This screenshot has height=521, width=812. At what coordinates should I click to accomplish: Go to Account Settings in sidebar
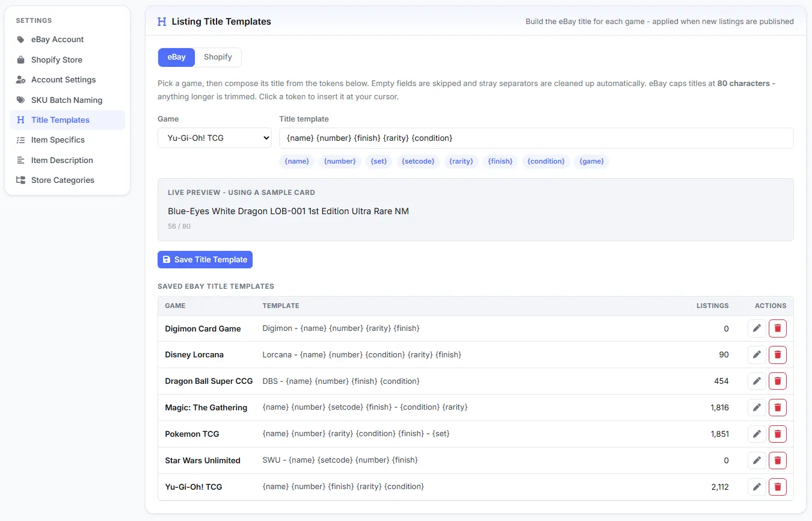(x=67, y=79)
